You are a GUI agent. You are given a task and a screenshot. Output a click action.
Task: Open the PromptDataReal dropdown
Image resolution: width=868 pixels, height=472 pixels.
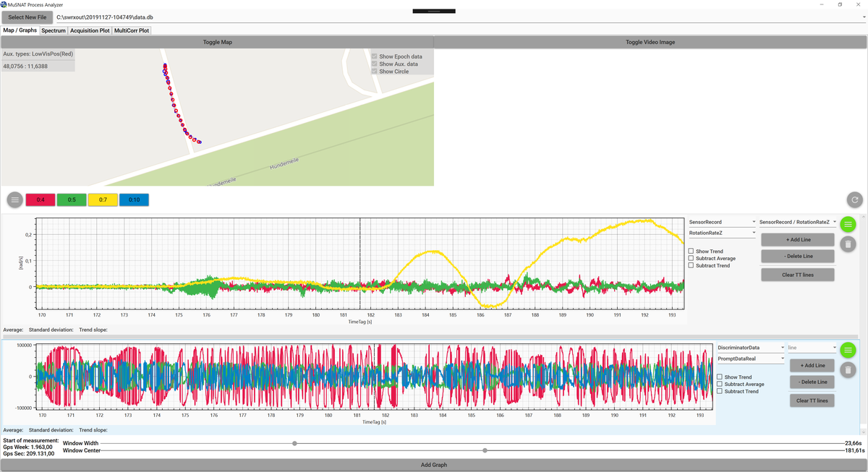point(750,359)
